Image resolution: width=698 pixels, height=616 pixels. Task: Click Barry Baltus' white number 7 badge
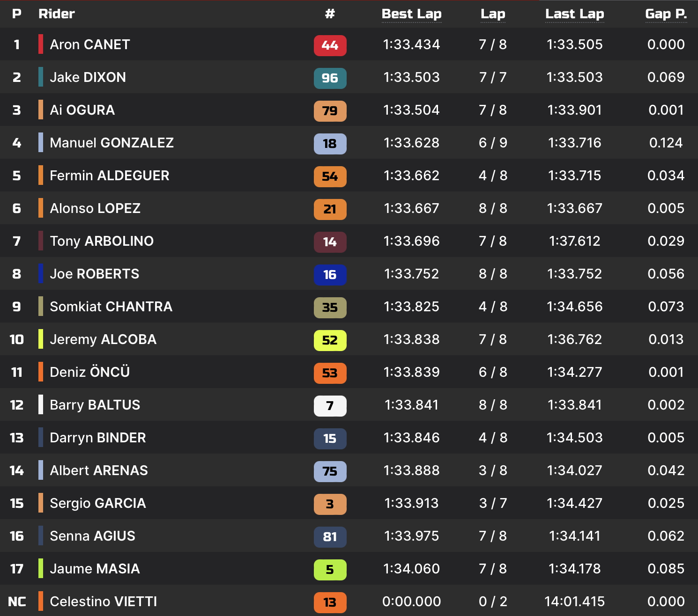(x=330, y=406)
